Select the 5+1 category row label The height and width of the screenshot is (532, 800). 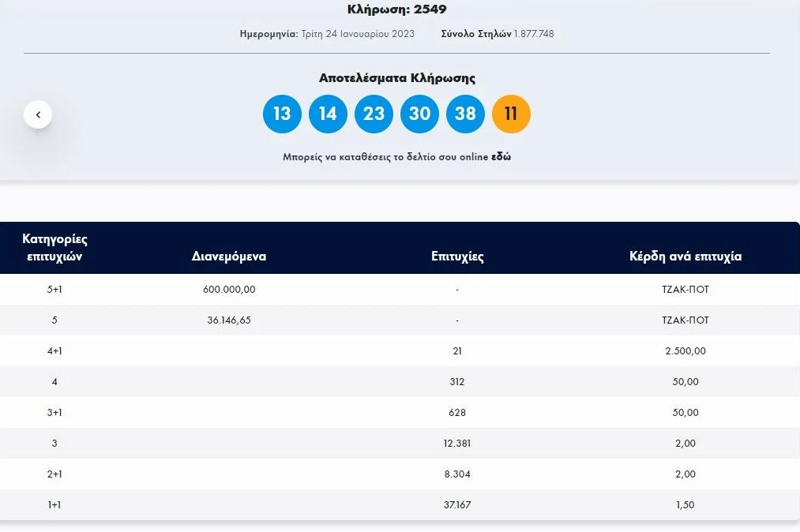(x=54, y=290)
